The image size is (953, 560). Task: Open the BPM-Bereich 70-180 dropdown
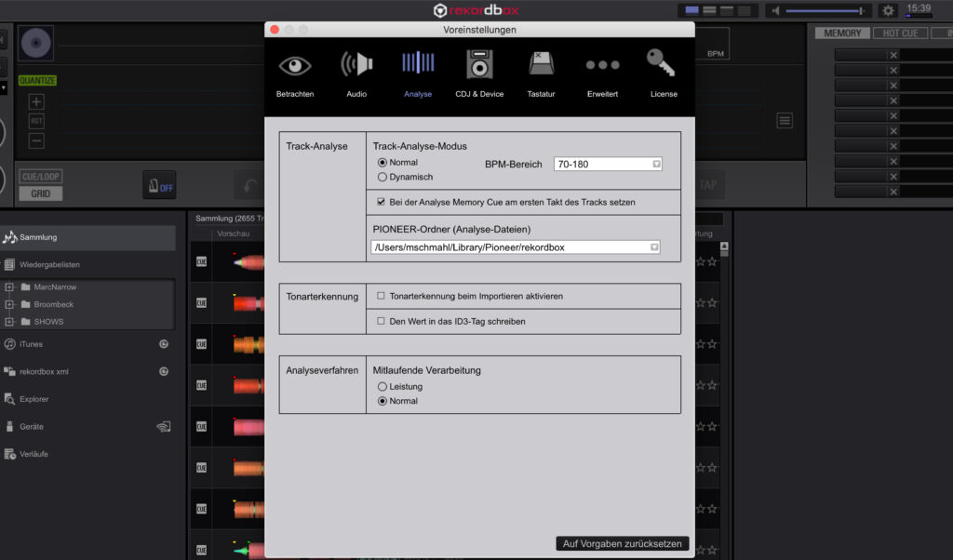point(608,164)
